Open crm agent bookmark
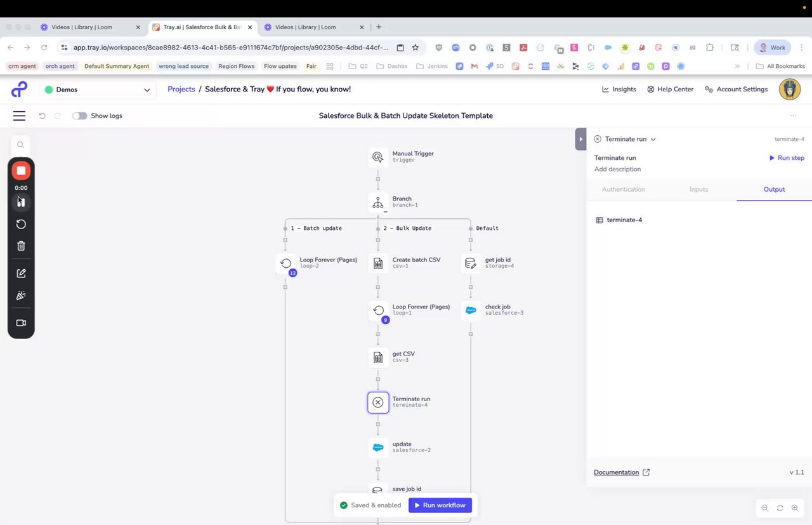 click(x=22, y=66)
